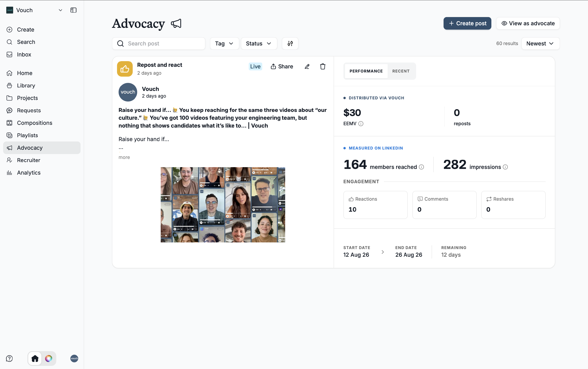The width and height of the screenshot is (588, 369).
Task: Edit the post with the pencil icon
Action: [x=307, y=66]
